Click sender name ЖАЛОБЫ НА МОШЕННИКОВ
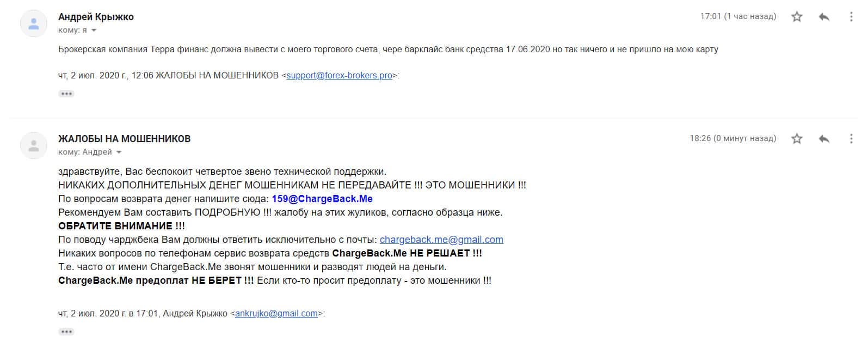The width and height of the screenshot is (868, 354). tap(124, 139)
